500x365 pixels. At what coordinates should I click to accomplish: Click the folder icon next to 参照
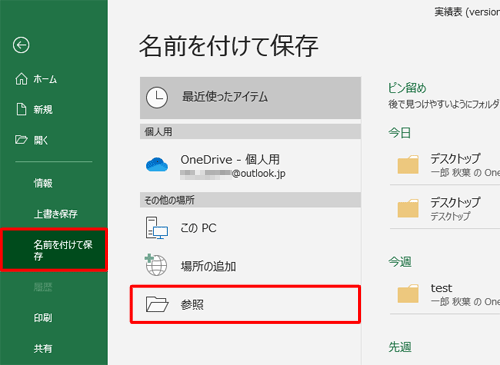[x=157, y=304]
